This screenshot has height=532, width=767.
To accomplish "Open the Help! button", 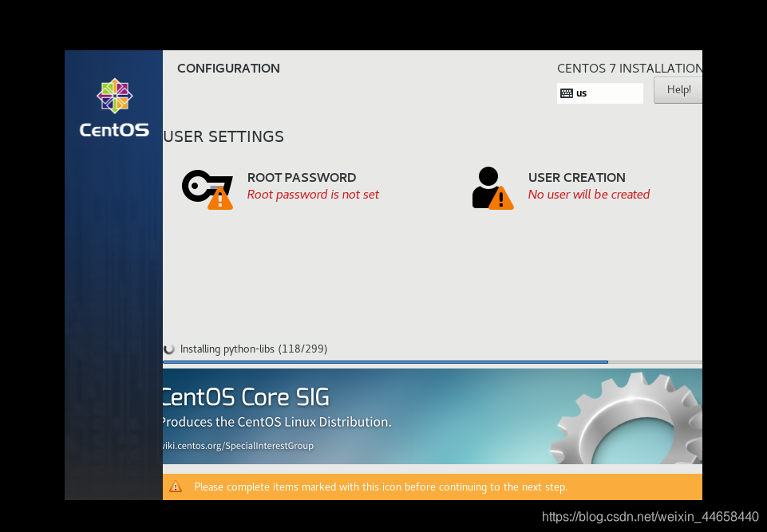I will point(678,90).
